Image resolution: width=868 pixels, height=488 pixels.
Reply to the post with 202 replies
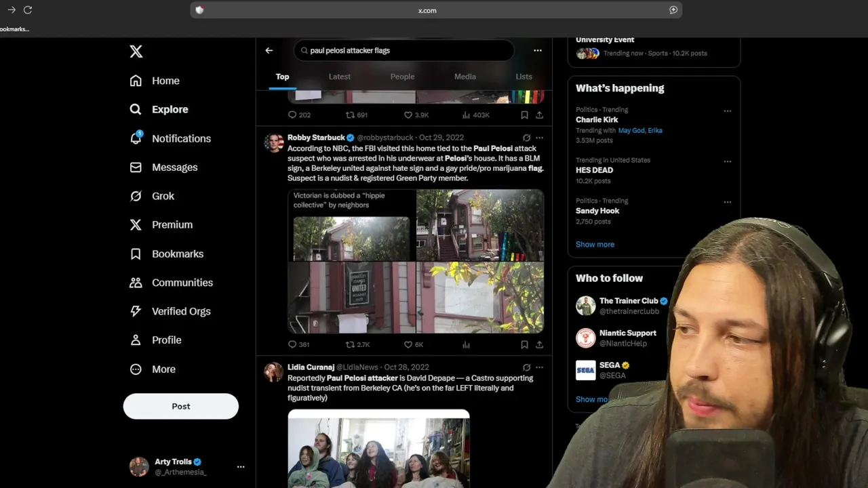click(299, 115)
